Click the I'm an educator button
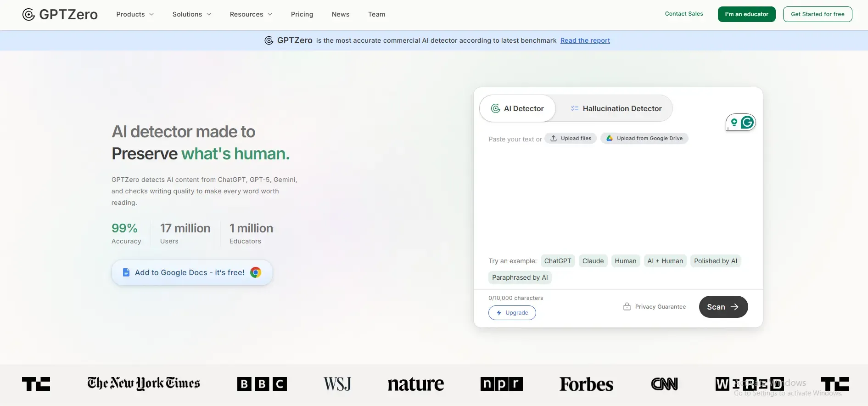Image resolution: width=868 pixels, height=406 pixels. point(746,14)
